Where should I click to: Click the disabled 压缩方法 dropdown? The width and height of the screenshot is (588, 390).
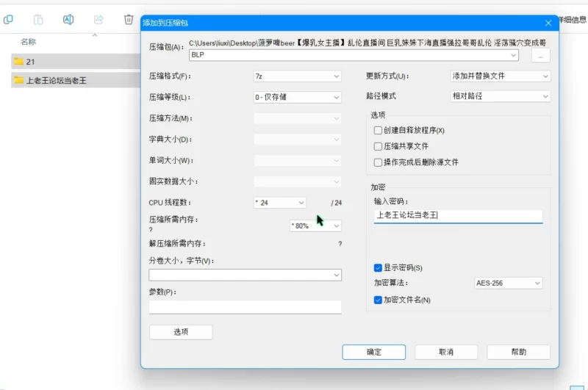(298, 118)
